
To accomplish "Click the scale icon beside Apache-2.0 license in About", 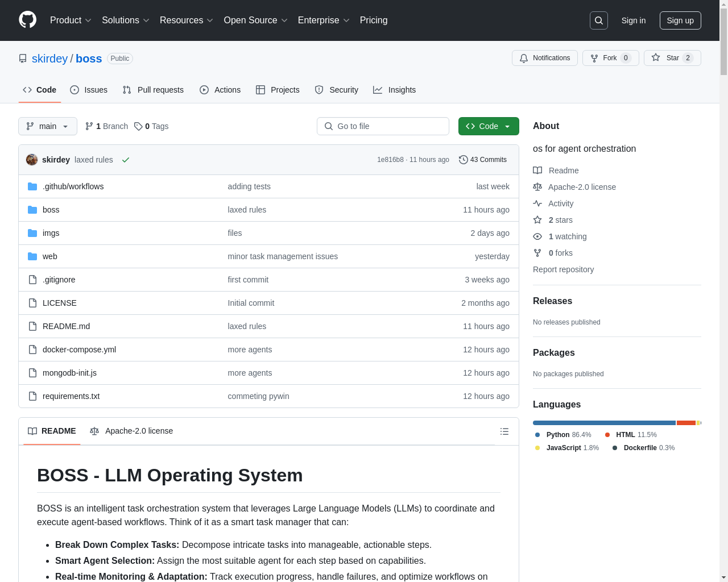I will pos(537,187).
